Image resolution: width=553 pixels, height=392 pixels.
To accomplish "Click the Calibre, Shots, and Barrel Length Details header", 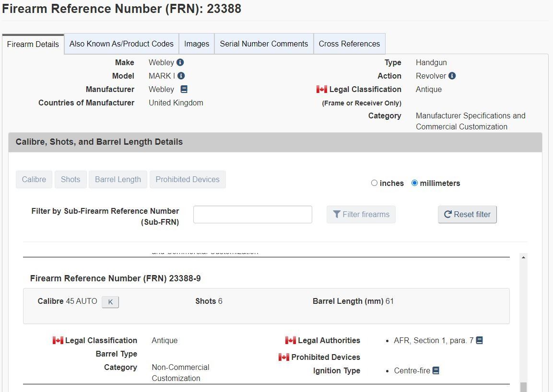I will click(x=275, y=142).
